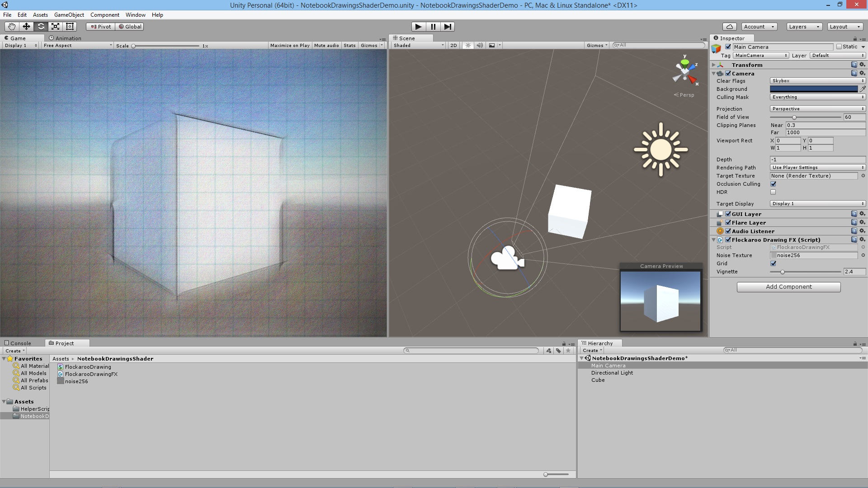Enable the HDR checkbox
Viewport: 868px width, 488px height.
click(x=773, y=192)
